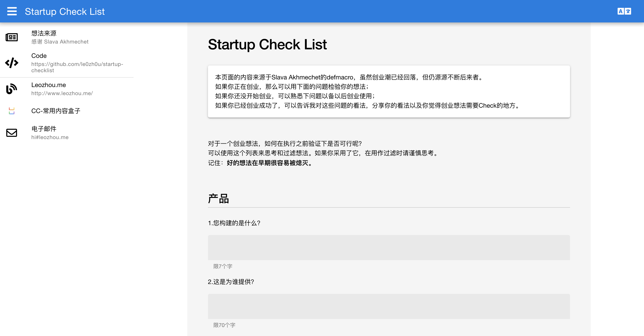Screen dimensions: 644x336
Task: Click the question label 1.您构建的是什么?
Action: point(234,223)
